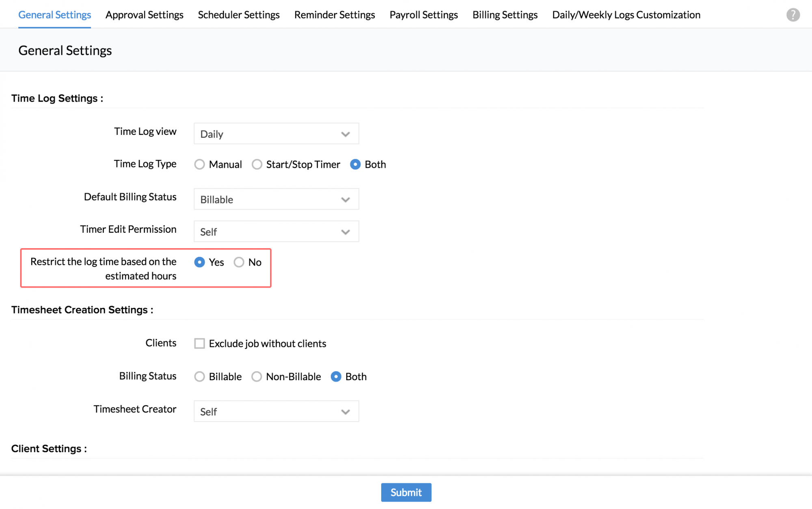Switch to Billing Settings tab
The height and width of the screenshot is (509, 812).
point(505,15)
